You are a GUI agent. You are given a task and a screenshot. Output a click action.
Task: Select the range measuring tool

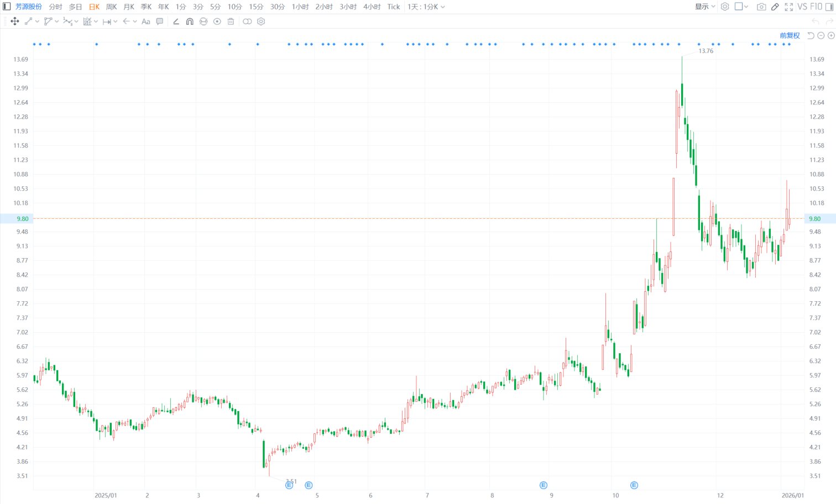[x=107, y=22]
